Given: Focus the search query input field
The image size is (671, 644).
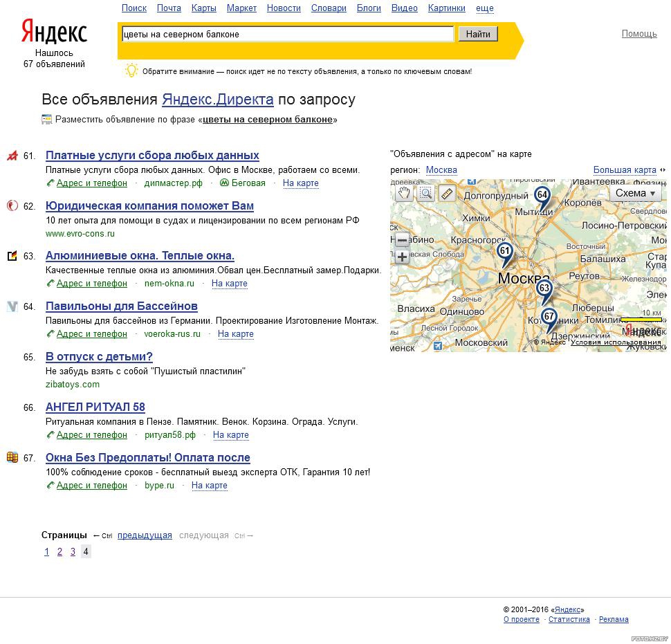Looking at the screenshot, I should tap(288, 34).
